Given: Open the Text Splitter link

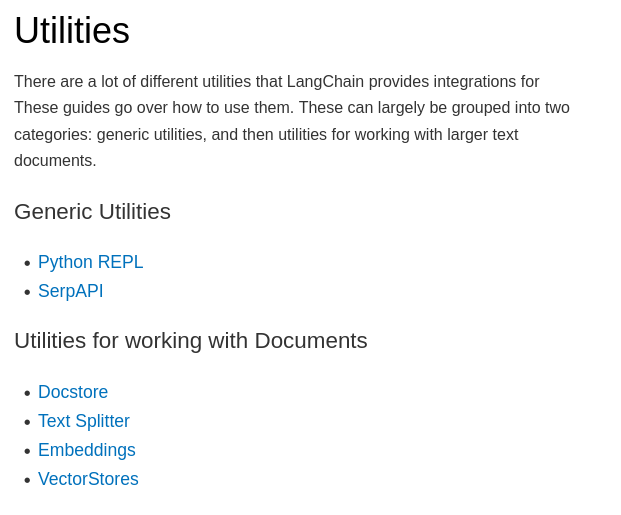Looking at the screenshot, I should [x=84, y=421].
